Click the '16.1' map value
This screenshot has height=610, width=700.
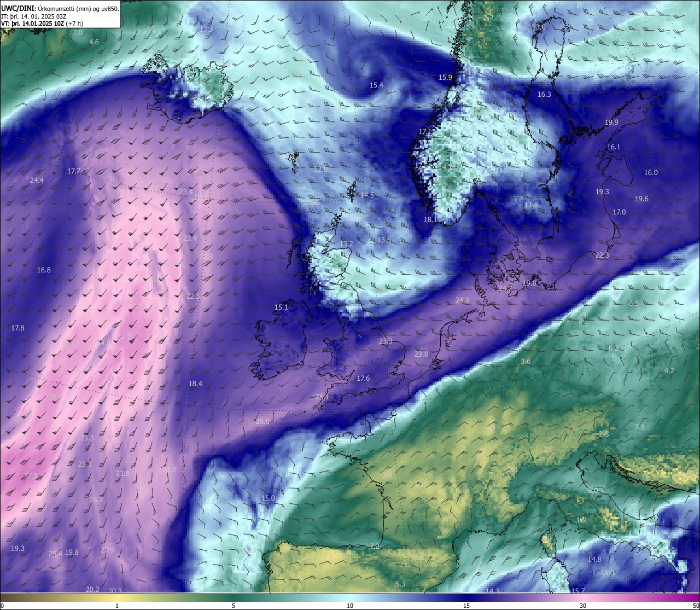(614, 147)
